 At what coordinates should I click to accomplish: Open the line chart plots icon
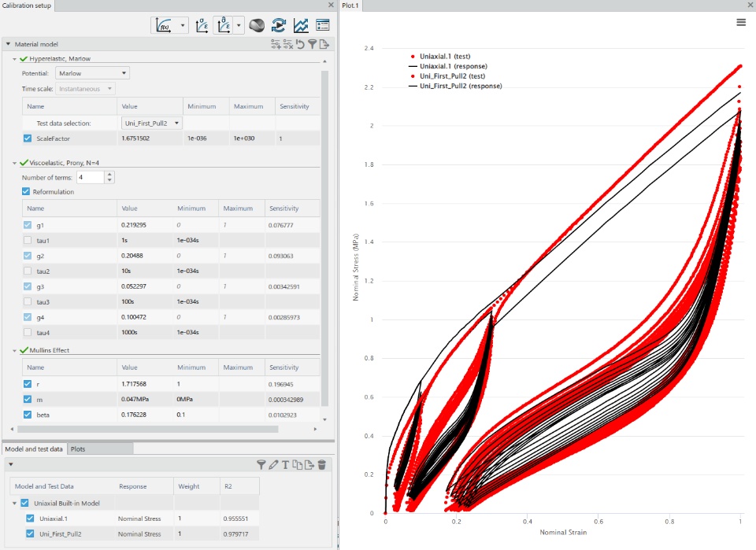pyautogui.click(x=301, y=25)
